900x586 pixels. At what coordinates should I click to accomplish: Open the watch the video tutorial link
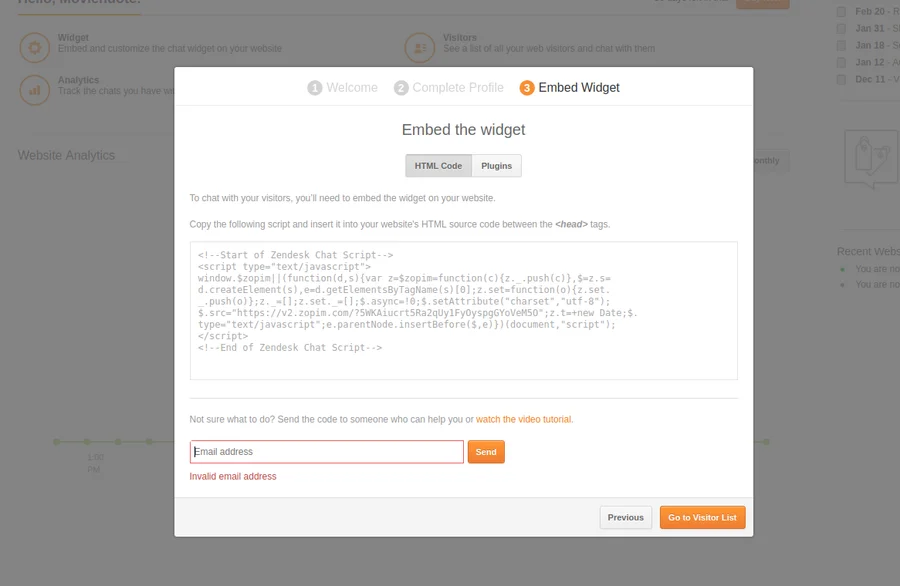tap(524, 420)
